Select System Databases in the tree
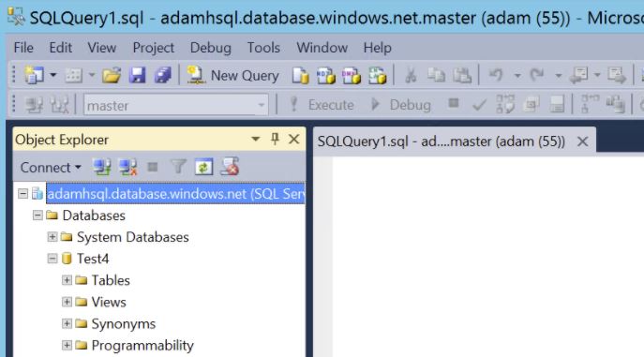Image resolution: width=644 pixels, height=357 pixels. [x=133, y=237]
